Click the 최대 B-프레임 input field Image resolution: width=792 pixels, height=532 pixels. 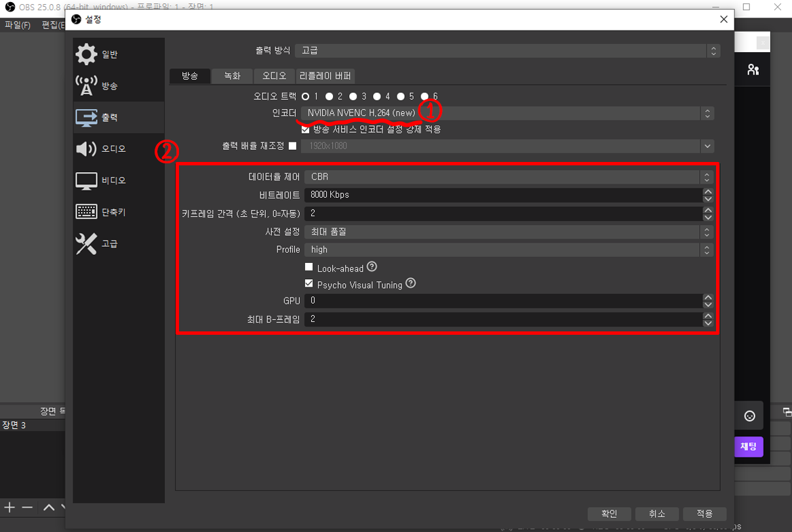click(503, 319)
